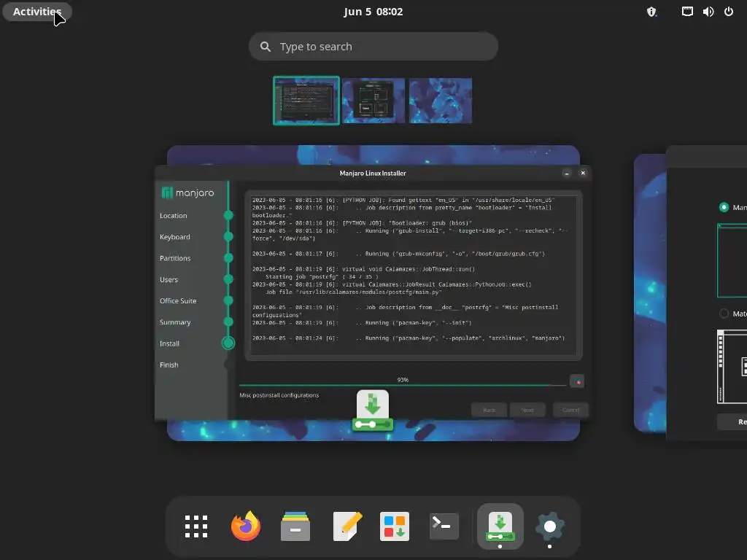Click log line "Bootloader: grub (bios)"
This screenshot has width=747, height=560.
pos(362,223)
